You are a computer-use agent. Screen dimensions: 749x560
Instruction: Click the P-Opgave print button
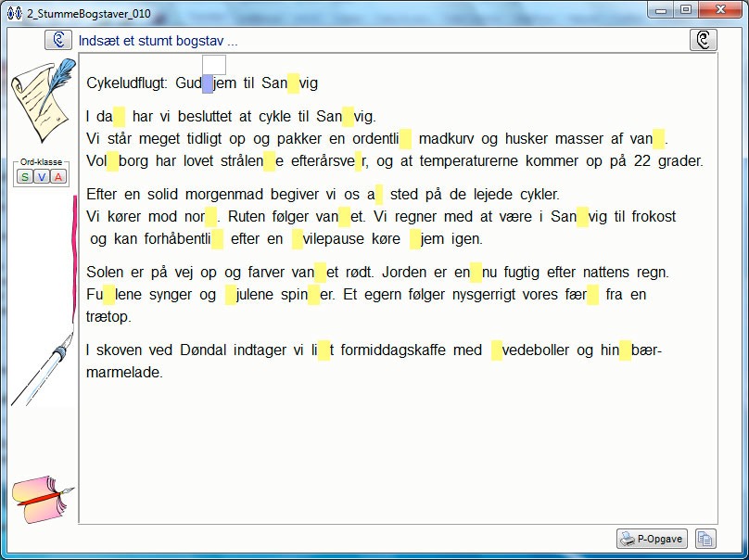tap(652, 539)
